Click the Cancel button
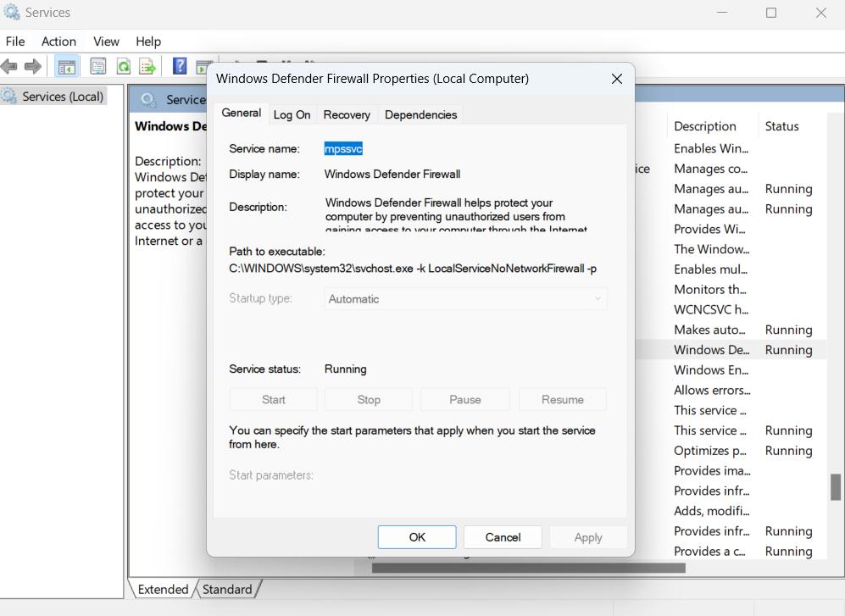 503,537
